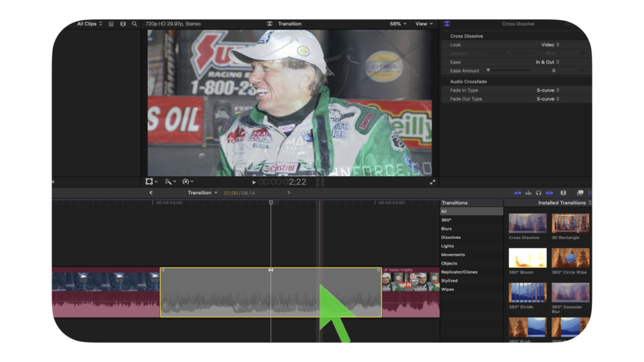Select the 360° transitions category
The image size is (644, 362).
[x=472, y=220]
